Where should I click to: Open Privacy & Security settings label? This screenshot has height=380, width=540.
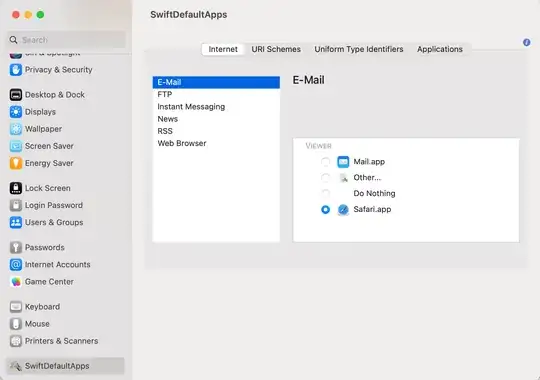click(x=59, y=70)
